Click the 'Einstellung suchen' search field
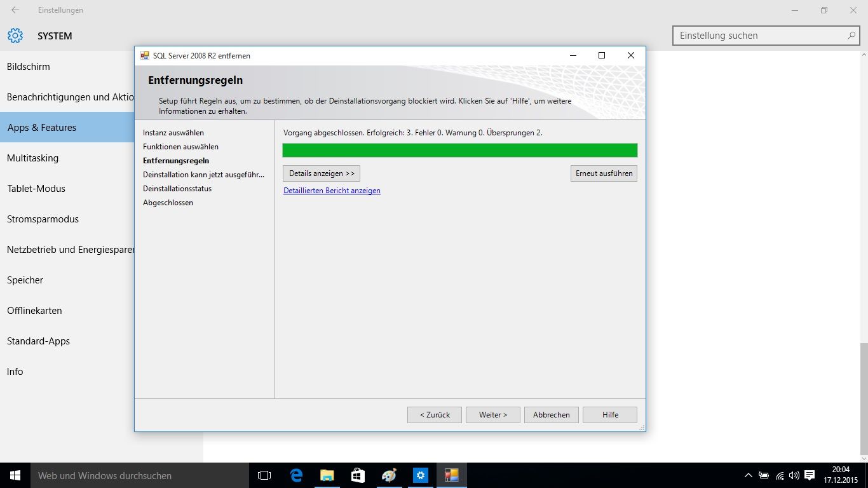868x488 pixels. coord(766,36)
